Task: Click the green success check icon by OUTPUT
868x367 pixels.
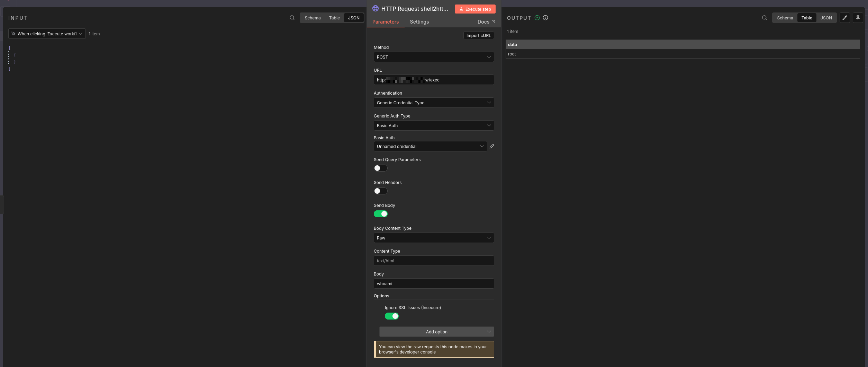Action: click(x=537, y=18)
